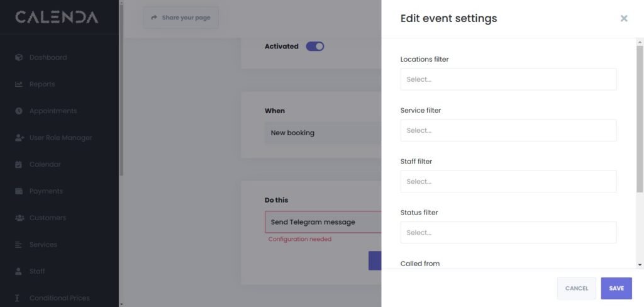Click the Staff person icon
This screenshot has height=307, width=644.
click(x=19, y=271)
